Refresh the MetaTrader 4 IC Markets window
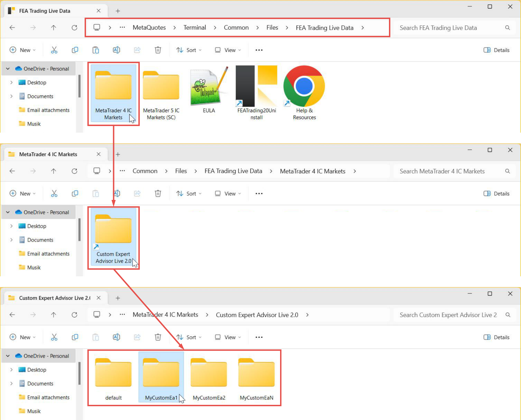 coord(74,171)
